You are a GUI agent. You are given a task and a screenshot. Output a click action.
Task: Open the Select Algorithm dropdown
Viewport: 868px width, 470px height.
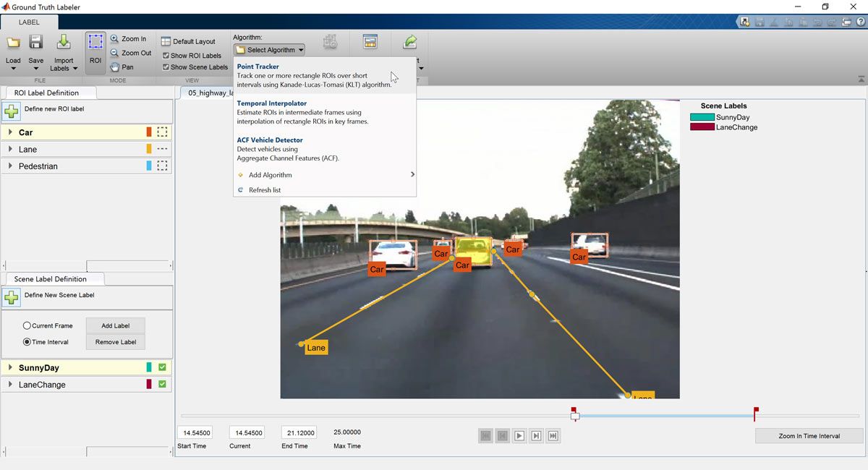pyautogui.click(x=269, y=50)
